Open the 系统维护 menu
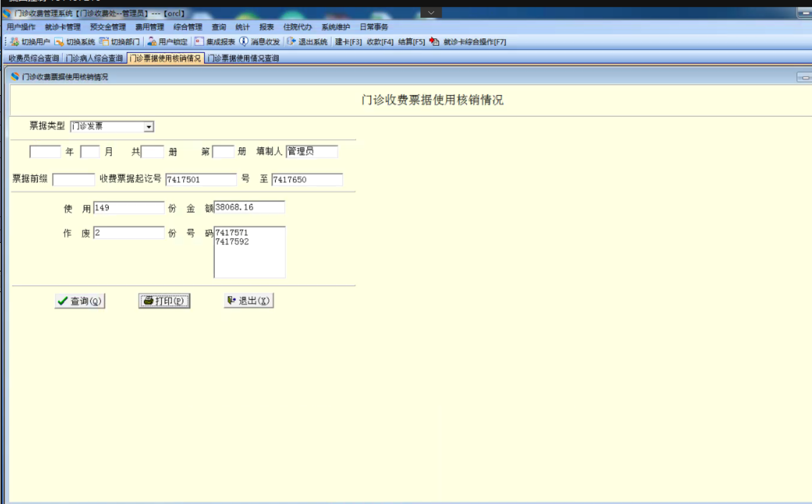The height and width of the screenshot is (504, 812). 335,27
